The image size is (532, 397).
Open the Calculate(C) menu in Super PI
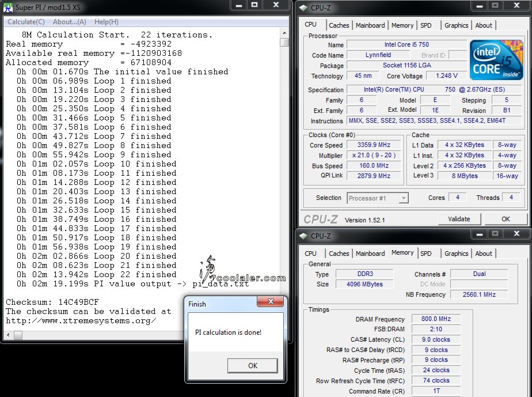[26, 22]
